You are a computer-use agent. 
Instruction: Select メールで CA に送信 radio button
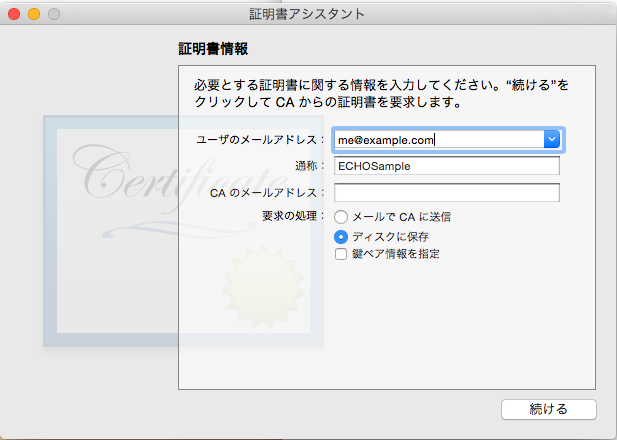(341, 217)
